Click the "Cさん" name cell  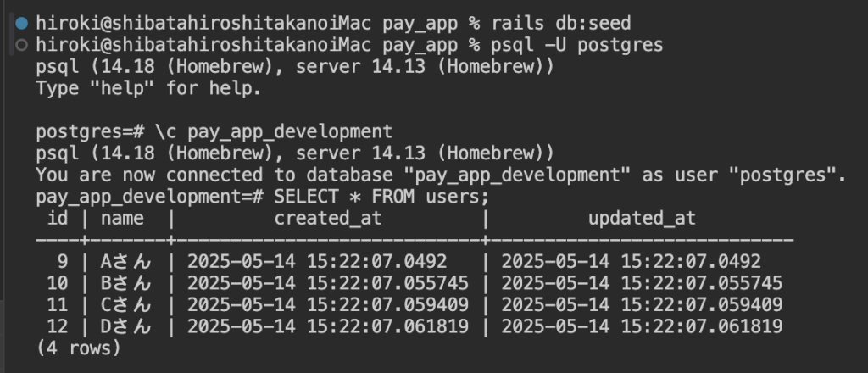coord(127,305)
